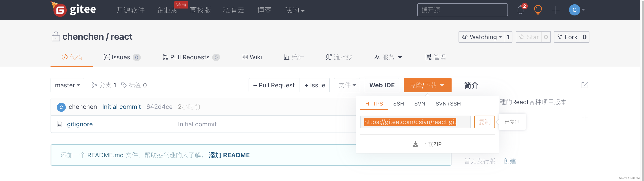Viewport: 644px width, 181px height.
Task: Open the 统计 tab
Action: (293, 57)
